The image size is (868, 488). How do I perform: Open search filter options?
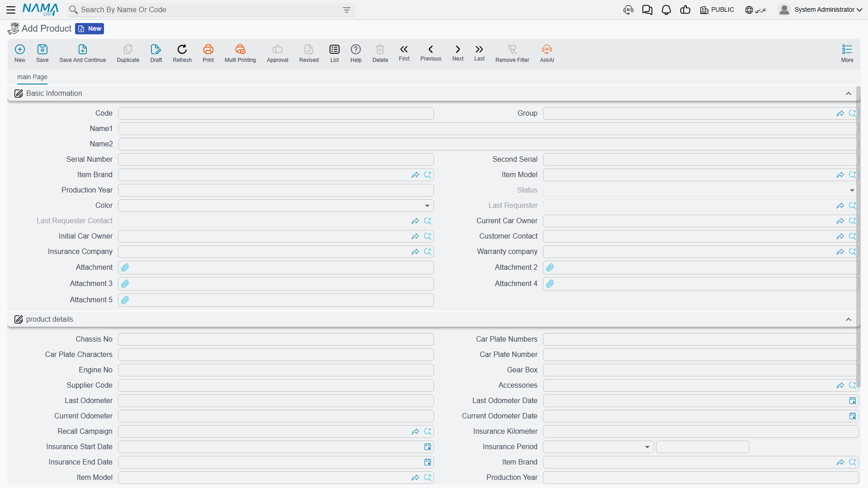[347, 10]
